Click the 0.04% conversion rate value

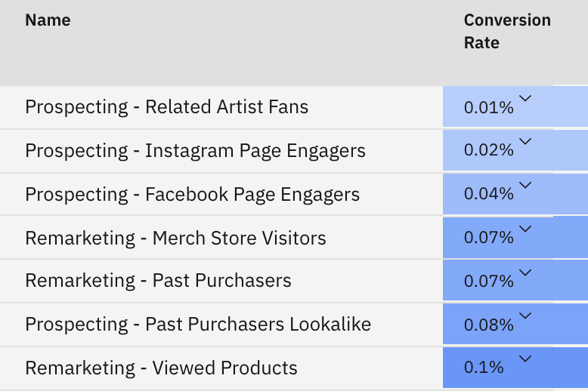[x=489, y=194]
